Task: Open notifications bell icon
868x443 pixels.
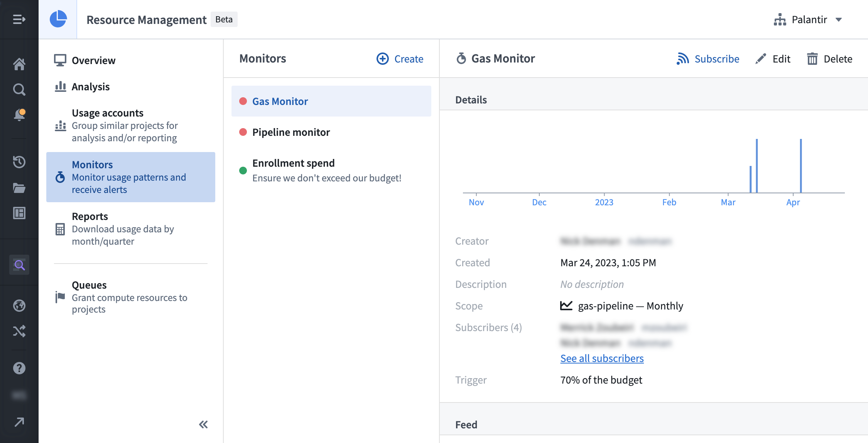Action: click(x=19, y=115)
